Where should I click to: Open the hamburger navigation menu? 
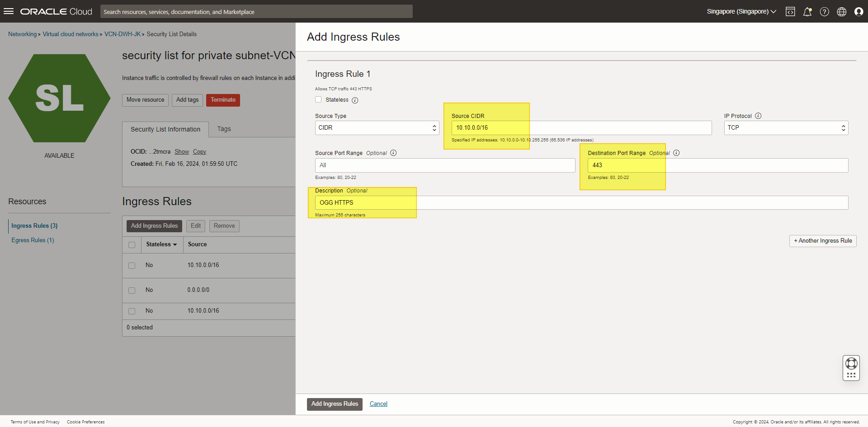[9, 11]
